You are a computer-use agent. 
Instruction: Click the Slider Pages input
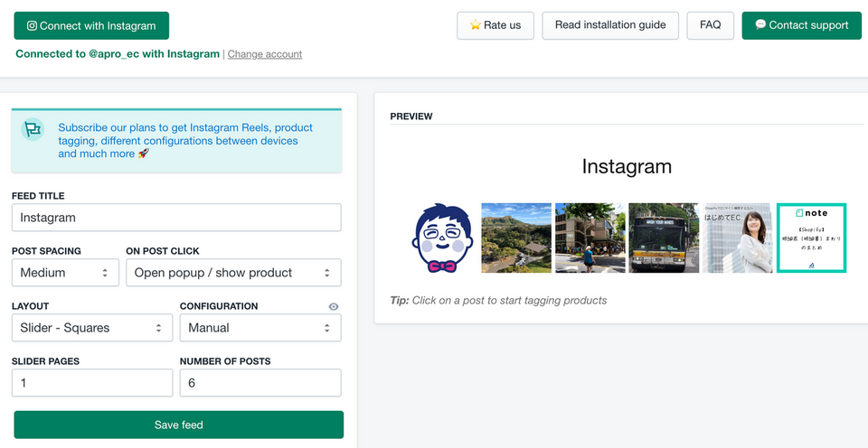[92, 383]
